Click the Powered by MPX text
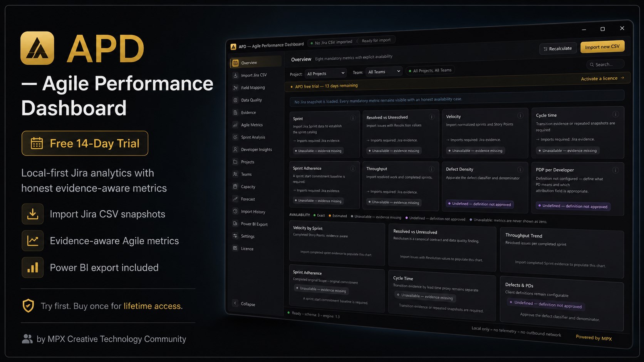The width and height of the screenshot is (644, 362). pos(594,337)
